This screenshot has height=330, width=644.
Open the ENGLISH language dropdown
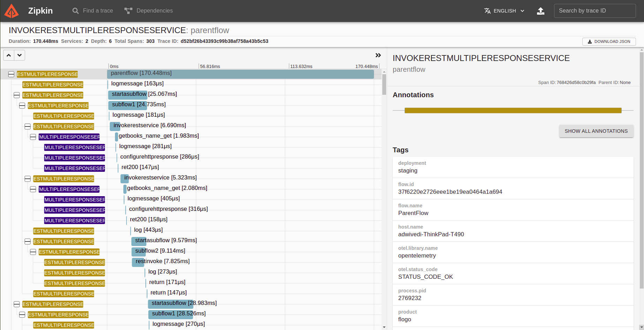point(505,11)
